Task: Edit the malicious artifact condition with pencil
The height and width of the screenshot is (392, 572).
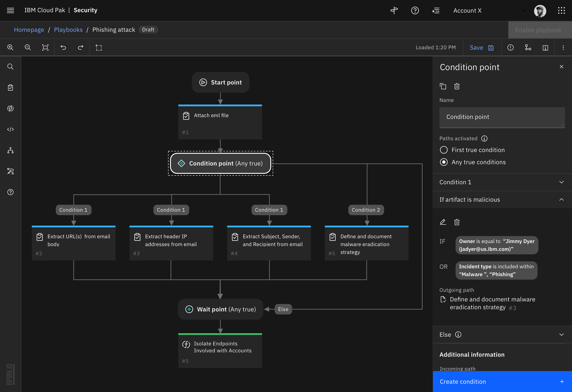Action: pyautogui.click(x=443, y=222)
